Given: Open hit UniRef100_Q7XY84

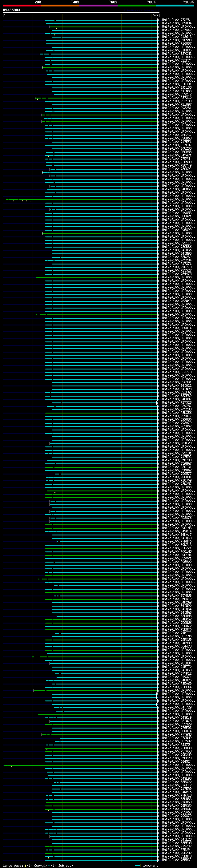Looking at the screenshot, I should pos(177,20).
